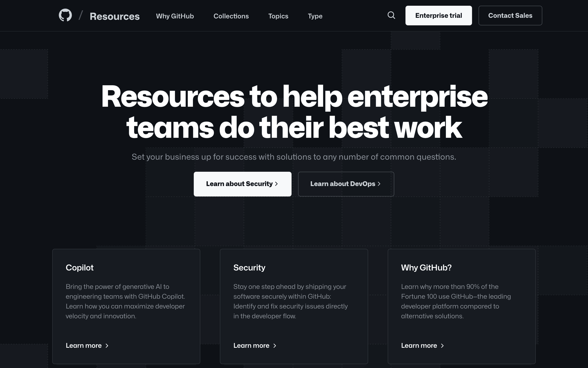Click the main headline text
588x368 pixels.
294,112
